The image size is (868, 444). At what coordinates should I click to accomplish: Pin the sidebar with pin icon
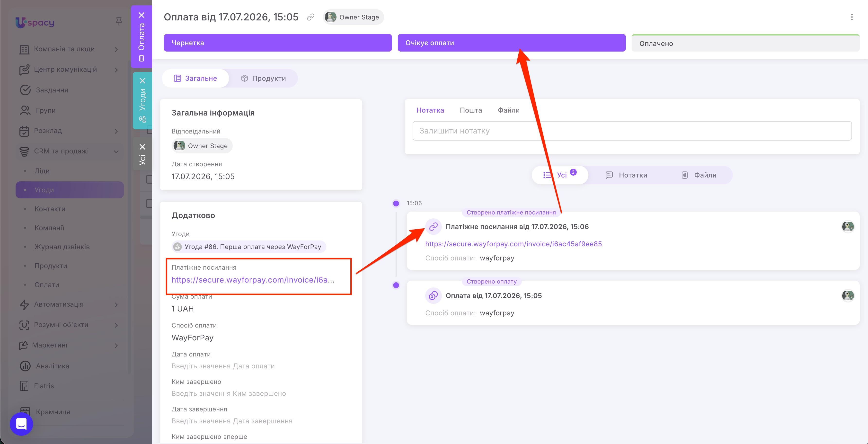click(119, 22)
